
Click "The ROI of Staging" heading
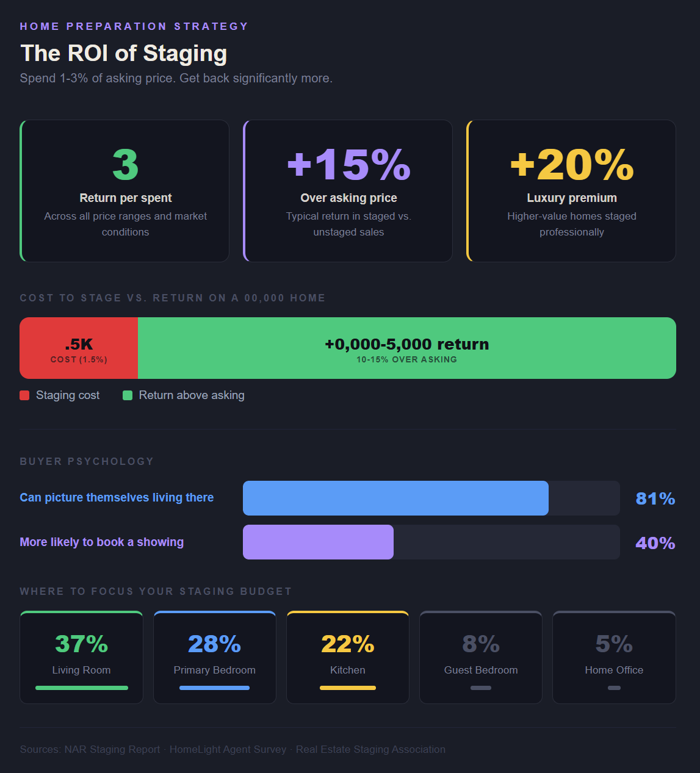click(x=124, y=53)
